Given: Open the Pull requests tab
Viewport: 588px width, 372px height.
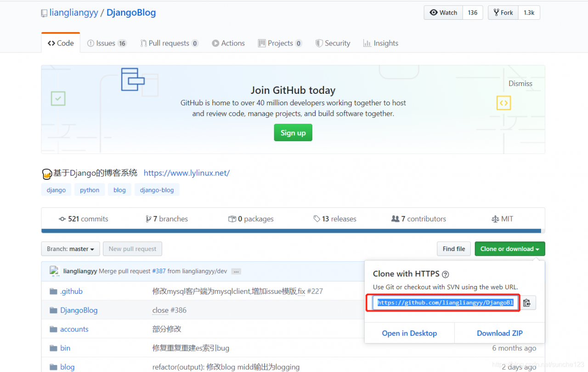Looking at the screenshot, I should [x=170, y=43].
